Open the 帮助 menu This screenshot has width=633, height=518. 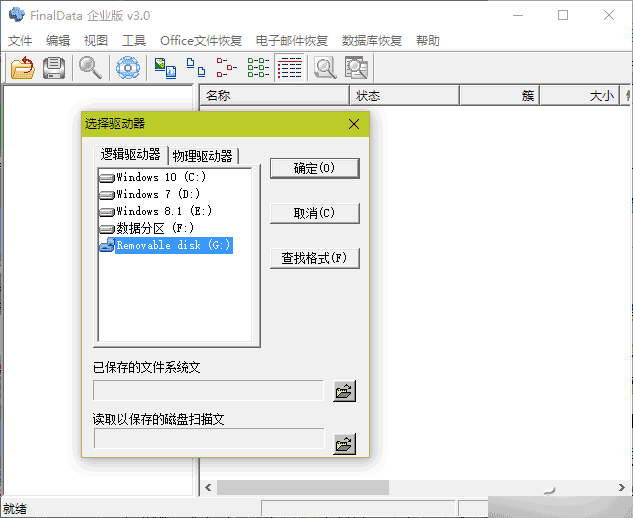click(x=428, y=41)
